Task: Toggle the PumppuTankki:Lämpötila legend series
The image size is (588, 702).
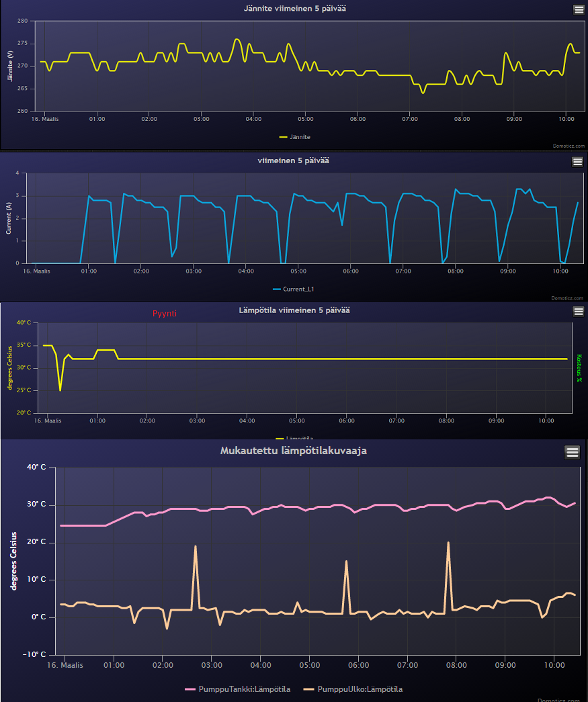Action: click(238, 689)
